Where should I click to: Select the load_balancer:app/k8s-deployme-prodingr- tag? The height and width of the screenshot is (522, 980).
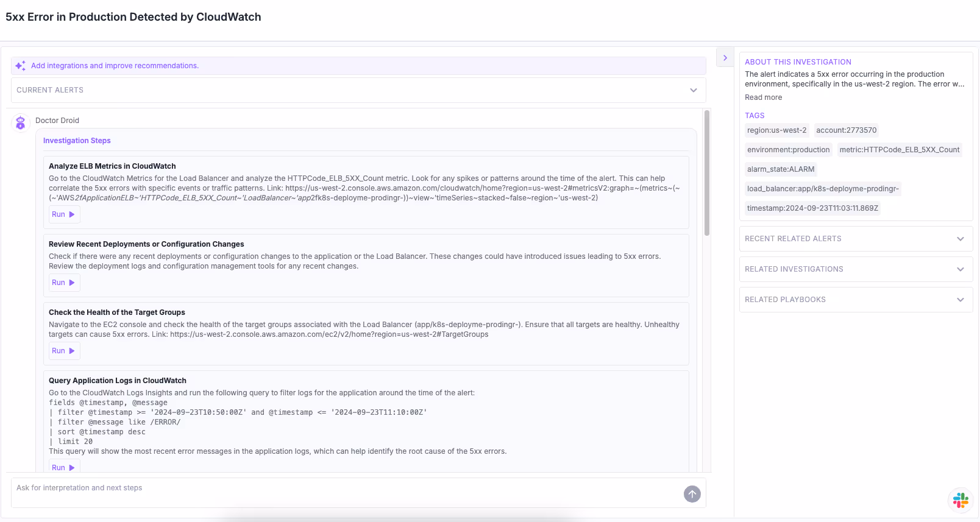click(823, 189)
